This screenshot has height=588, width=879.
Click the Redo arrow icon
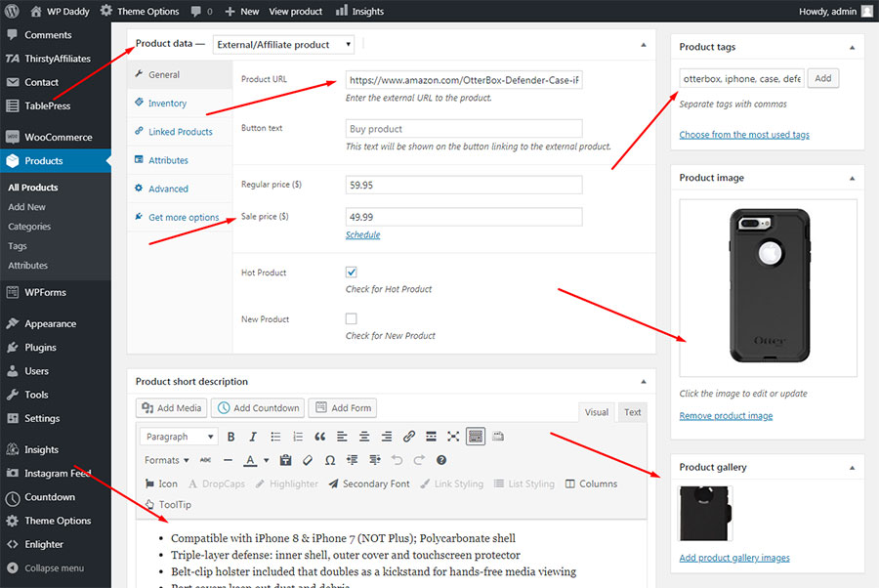pos(419,460)
